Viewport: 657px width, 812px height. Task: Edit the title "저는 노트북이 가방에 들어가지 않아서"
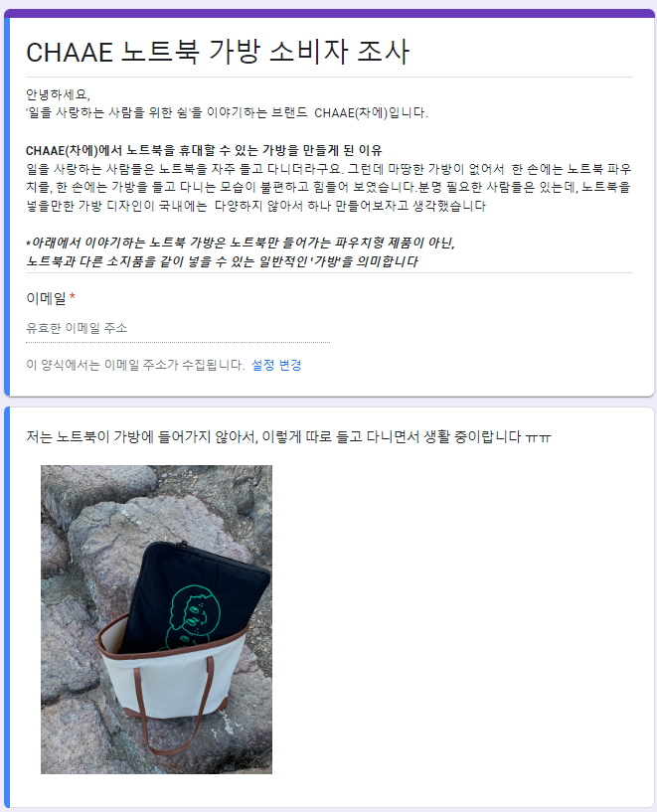(288, 436)
